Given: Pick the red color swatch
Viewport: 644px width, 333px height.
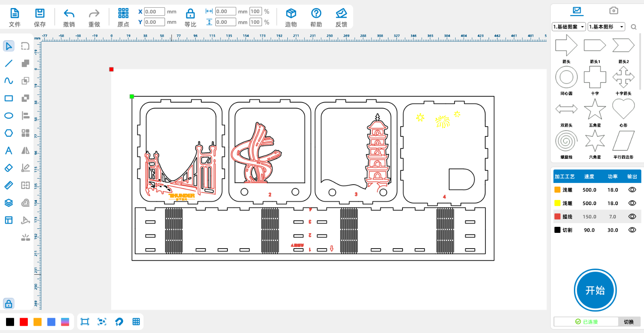Looking at the screenshot, I should pyautogui.click(x=24, y=322).
